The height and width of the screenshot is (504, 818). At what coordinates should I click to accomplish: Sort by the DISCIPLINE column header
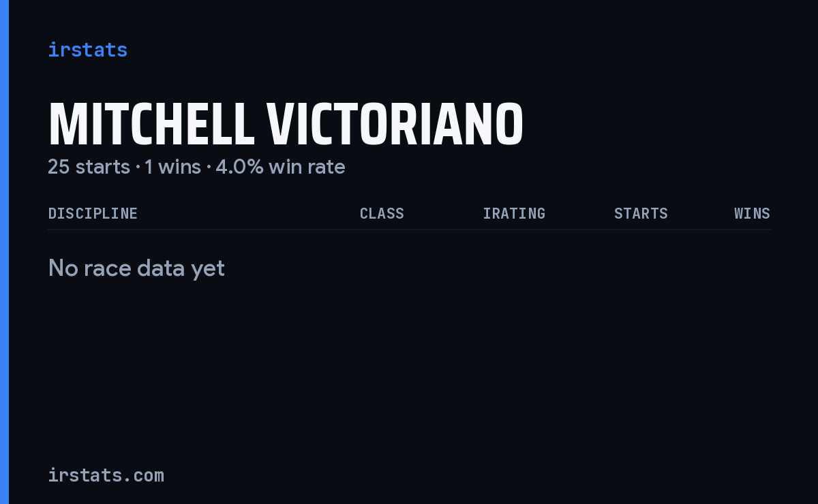(x=93, y=214)
